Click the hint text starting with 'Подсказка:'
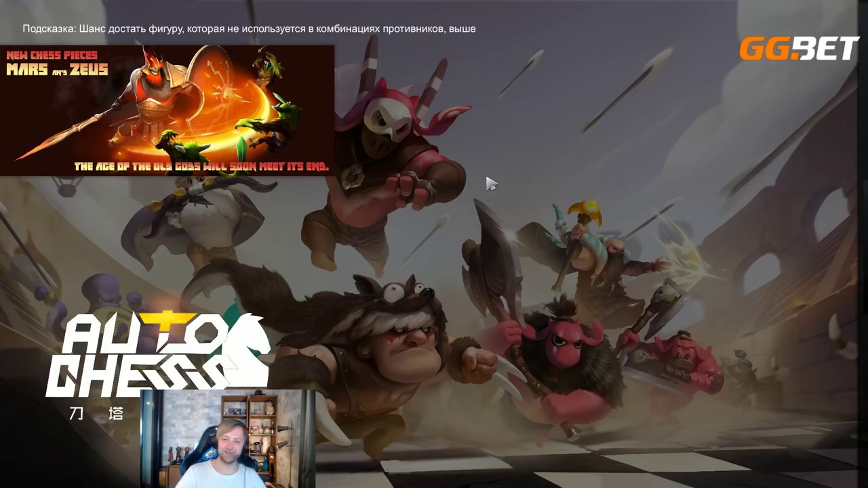The image size is (868, 488). (x=249, y=29)
